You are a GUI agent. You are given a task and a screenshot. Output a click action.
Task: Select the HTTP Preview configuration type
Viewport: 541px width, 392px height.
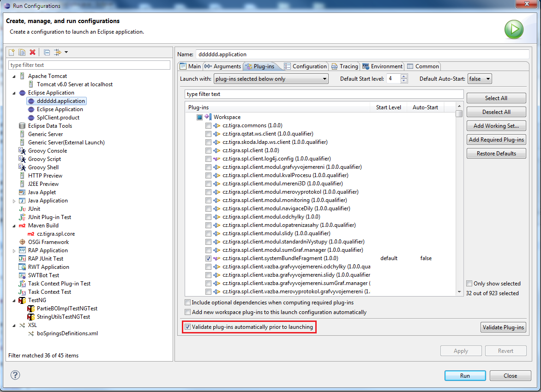coord(45,176)
